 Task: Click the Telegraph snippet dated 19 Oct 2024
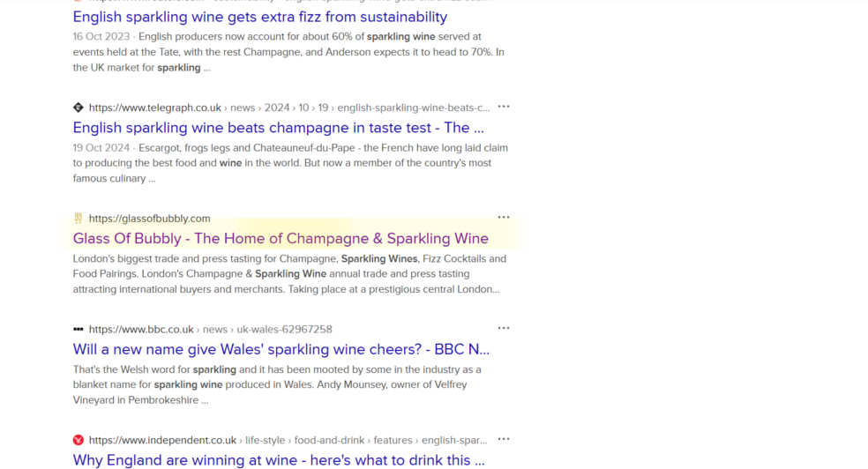click(290, 163)
